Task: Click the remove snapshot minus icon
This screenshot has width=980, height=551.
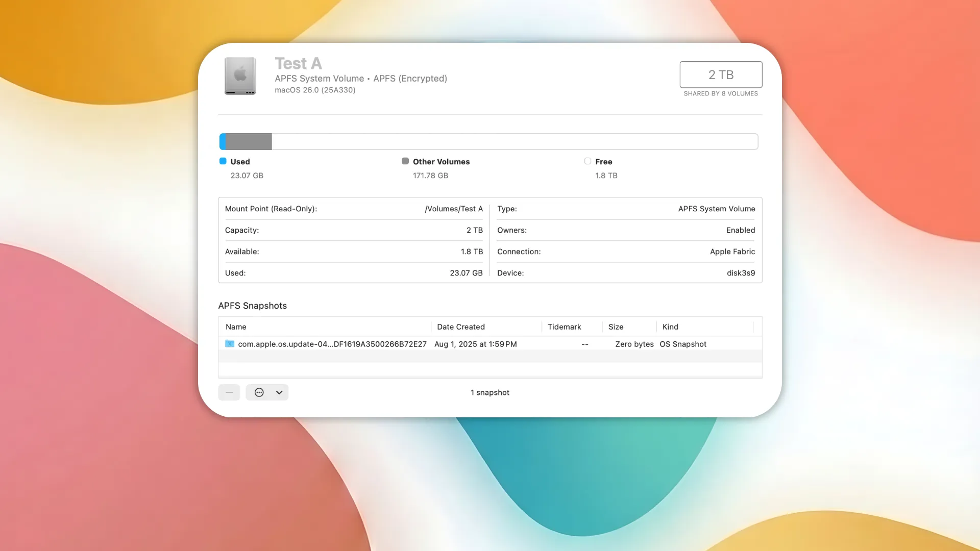Action: (229, 392)
